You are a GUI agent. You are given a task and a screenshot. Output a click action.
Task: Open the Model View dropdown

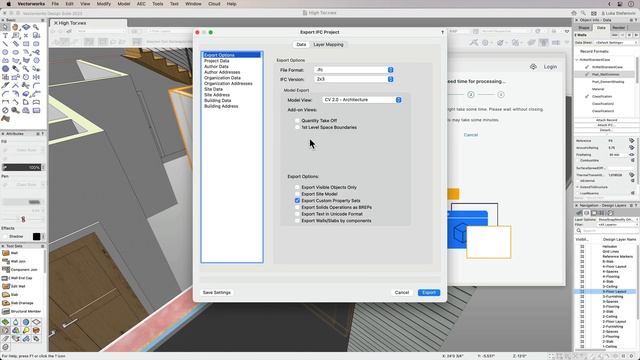point(362,100)
